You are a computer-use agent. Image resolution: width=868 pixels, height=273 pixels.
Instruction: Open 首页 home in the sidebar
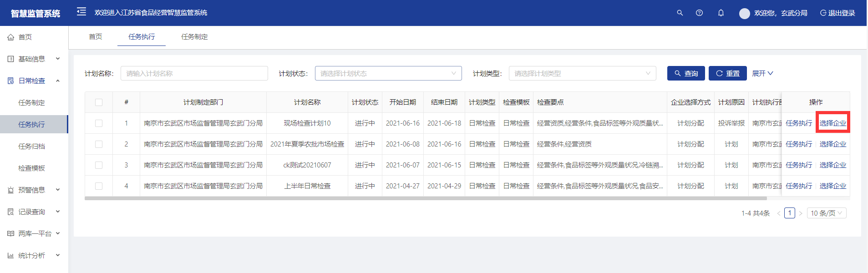click(x=25, y=37)
